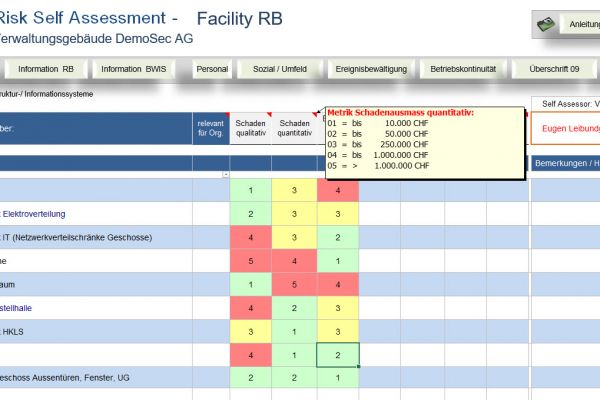600x400 pixels.
Task: Click the Eugen Leibundgut assessor name field
Action: (x=566, y=128)
